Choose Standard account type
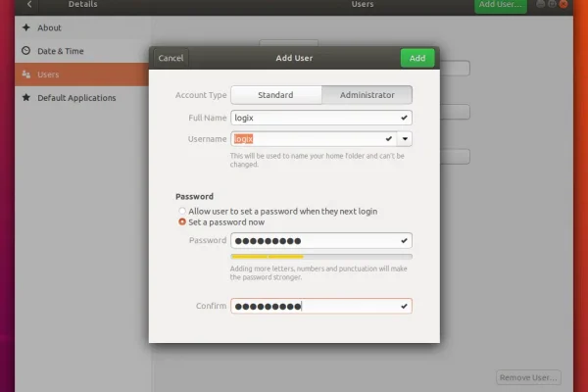 click(x=276, y=95)
